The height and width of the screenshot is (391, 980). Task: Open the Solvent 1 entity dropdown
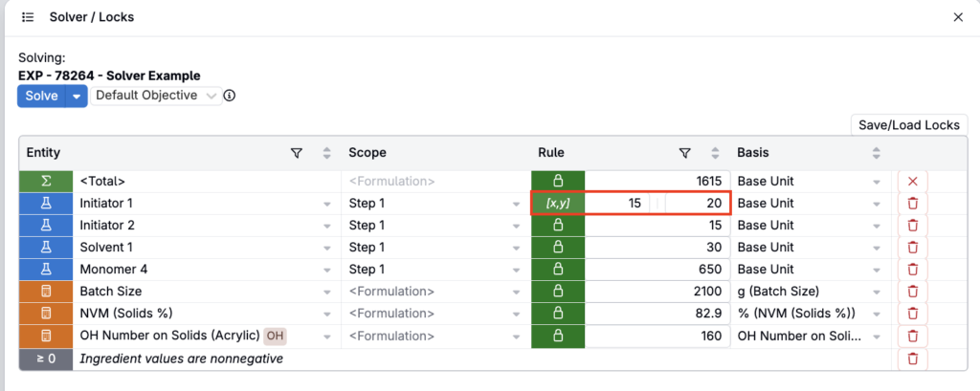tap(327, 248)
